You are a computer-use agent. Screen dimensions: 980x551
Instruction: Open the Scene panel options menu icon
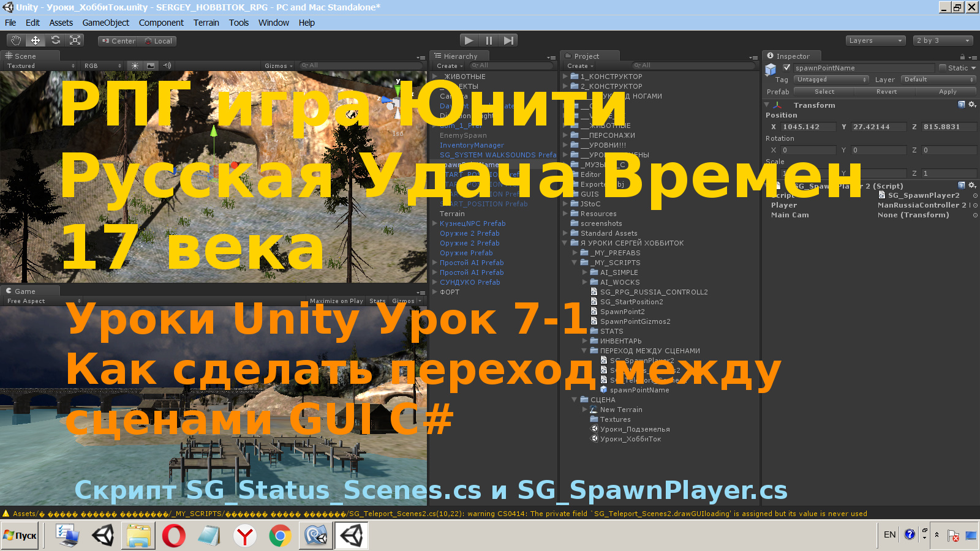click(420, 57)
